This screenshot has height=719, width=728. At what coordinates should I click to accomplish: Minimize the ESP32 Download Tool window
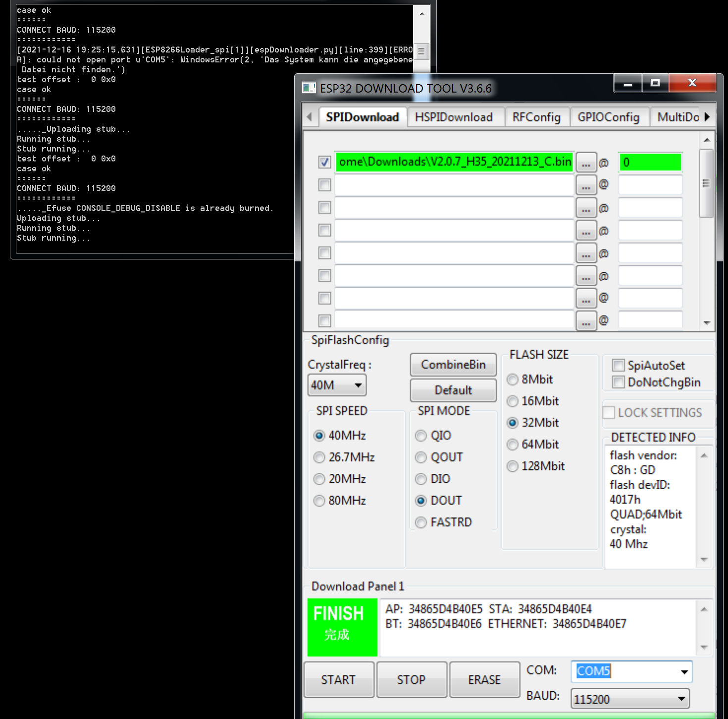click(x=628, y=84)
